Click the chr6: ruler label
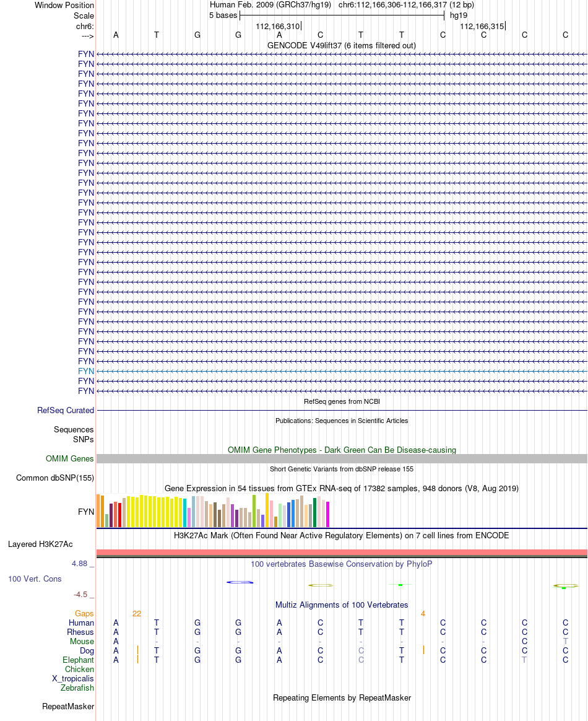The height and width of the screenshot is (721, 588). pos(85,26)
